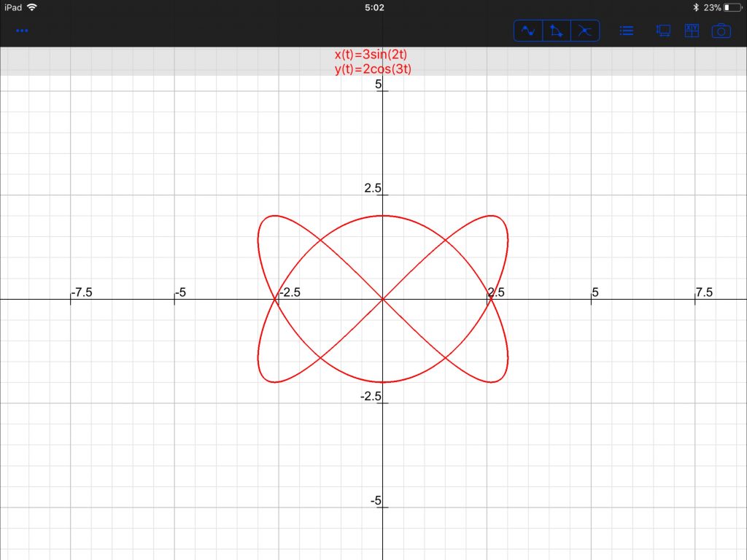Open the X|Y table of values icon
The height and width of the screenshot is (560, 747).
pos(692,31)
